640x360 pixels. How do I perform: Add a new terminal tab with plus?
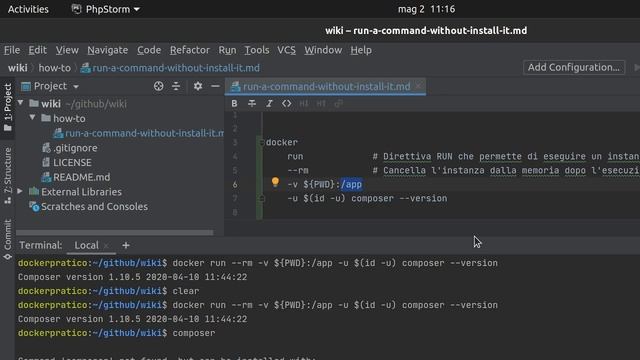(126, 245)
